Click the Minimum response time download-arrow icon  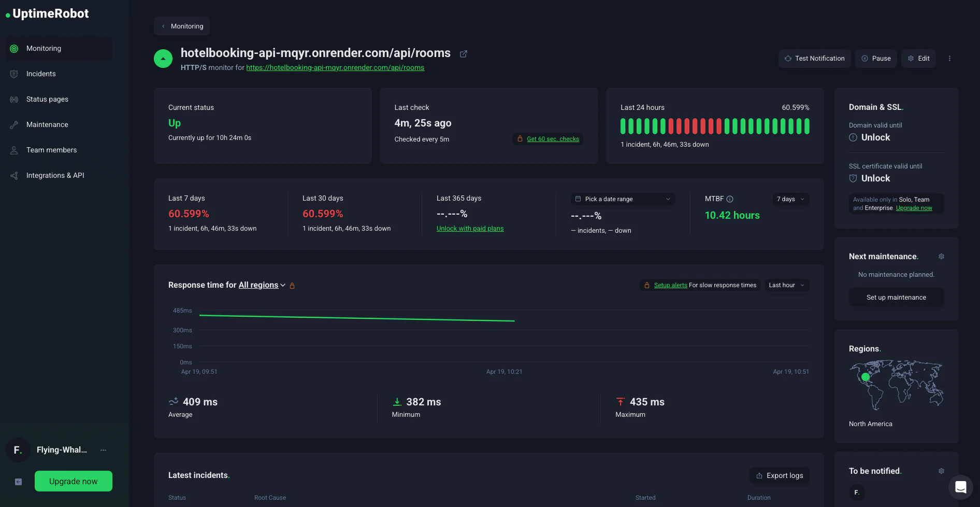pos(397,402)
